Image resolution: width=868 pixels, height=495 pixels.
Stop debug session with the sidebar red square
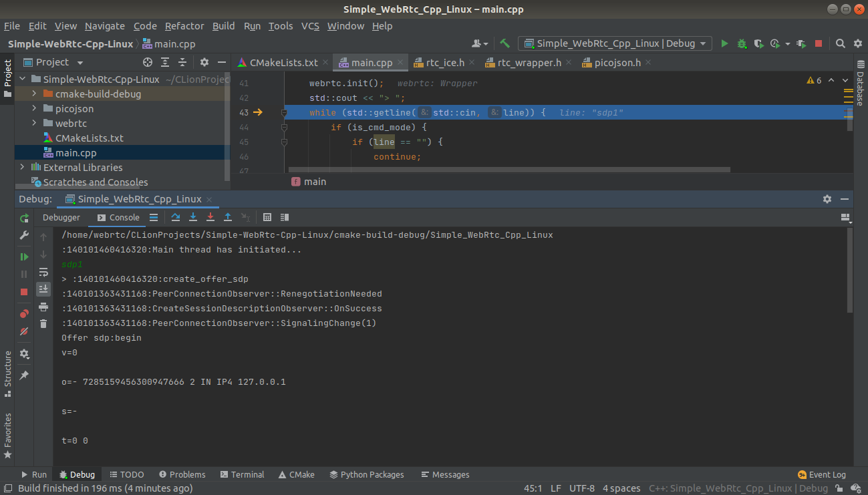pos(24,292)
